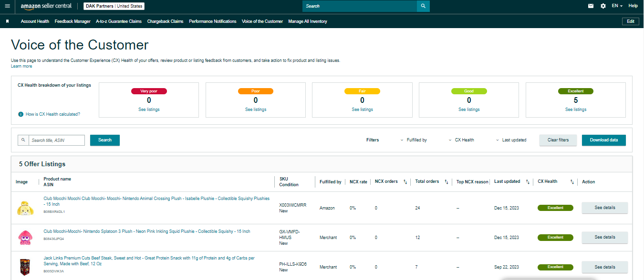Open A-to-z Guarantee Claims
This screenshot has width=644, height=280.
click(119, 21)
